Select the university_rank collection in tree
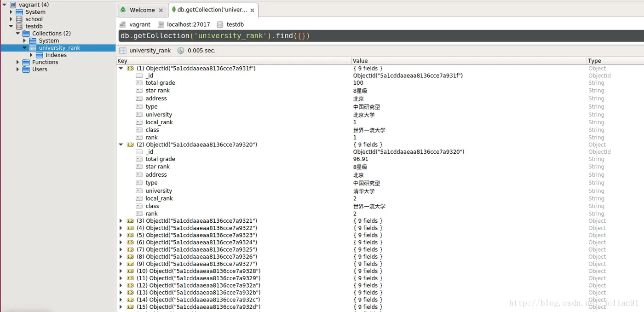 [59, 48]
